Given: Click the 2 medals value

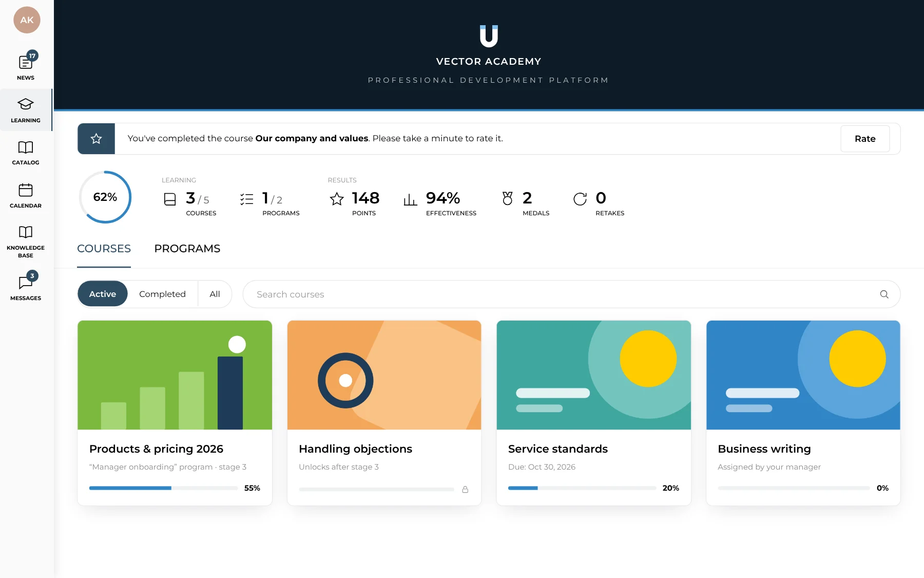Looking at the screenshot, I should 527,198.
